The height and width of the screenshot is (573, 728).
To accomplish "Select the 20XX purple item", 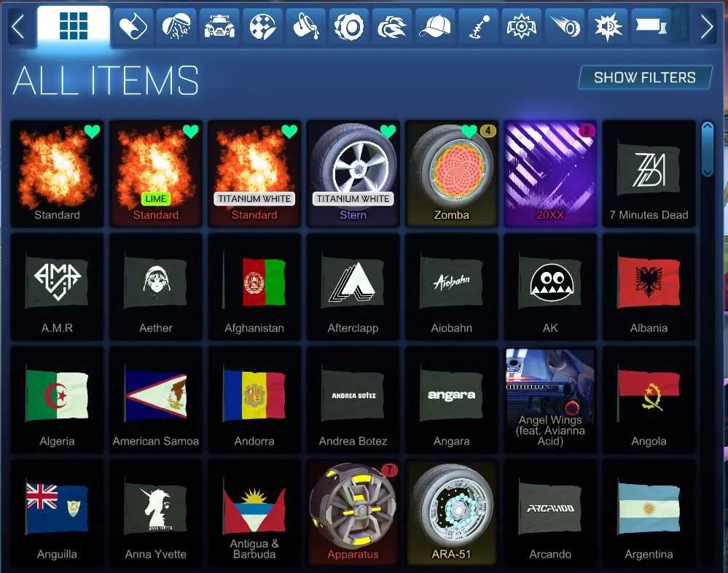I will tap(550, 174).
